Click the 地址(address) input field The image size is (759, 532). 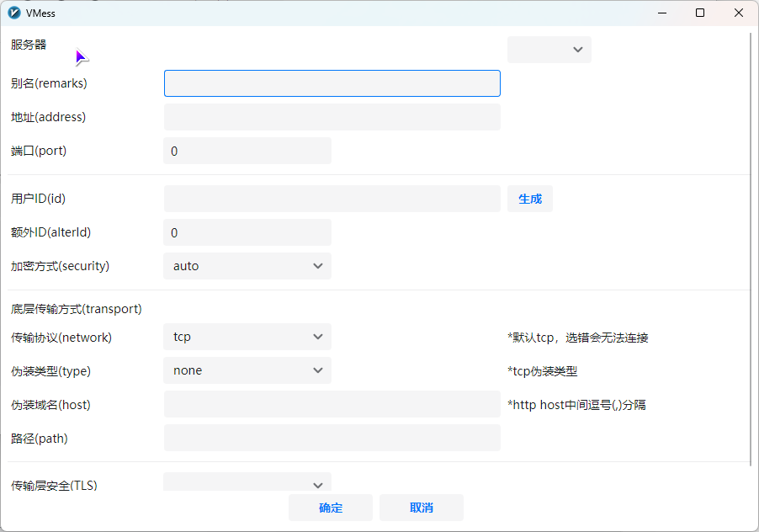click(332, 117)
